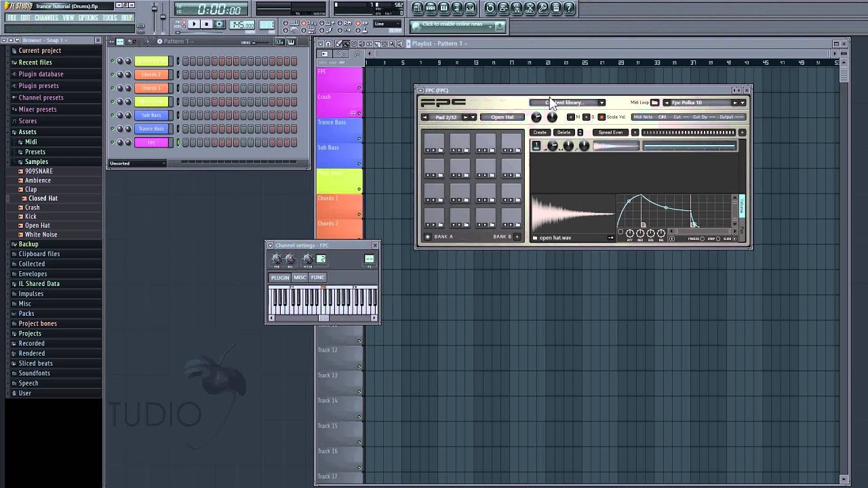Open the HELP menu
This screenshot has height=488, width=868.
click(x=127, y=18)
